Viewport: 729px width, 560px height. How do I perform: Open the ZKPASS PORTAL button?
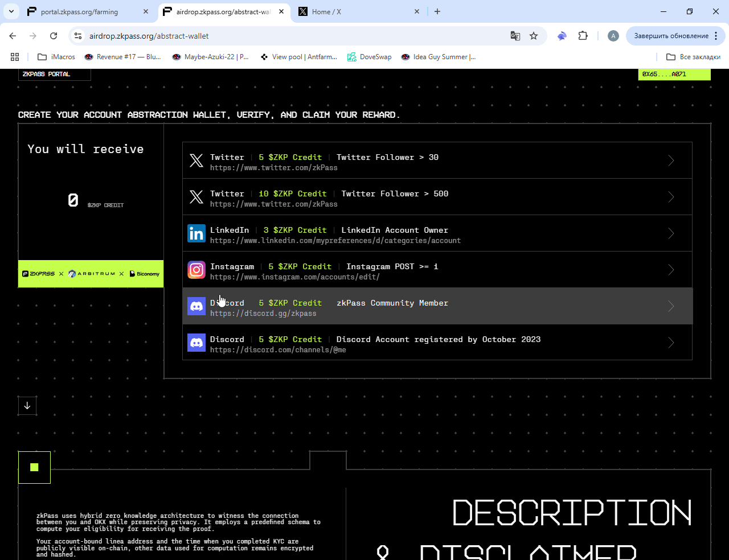pos(55,74)
